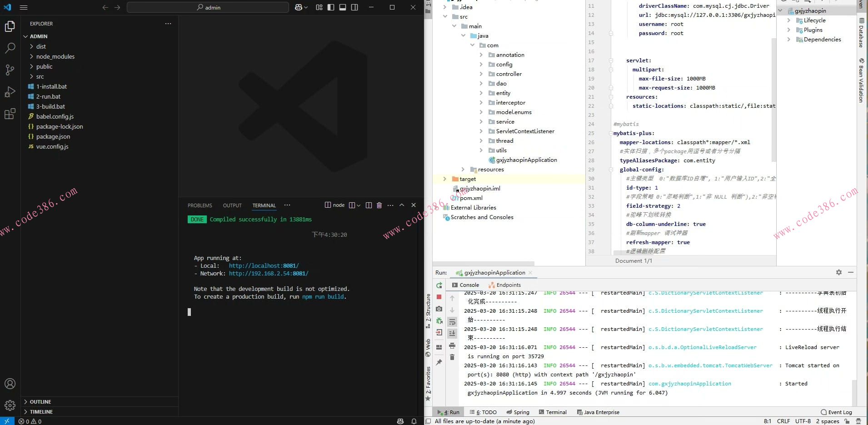
Task: Click the admin search box in title bar
Action: pyautogui.click(x=208, y=7)
